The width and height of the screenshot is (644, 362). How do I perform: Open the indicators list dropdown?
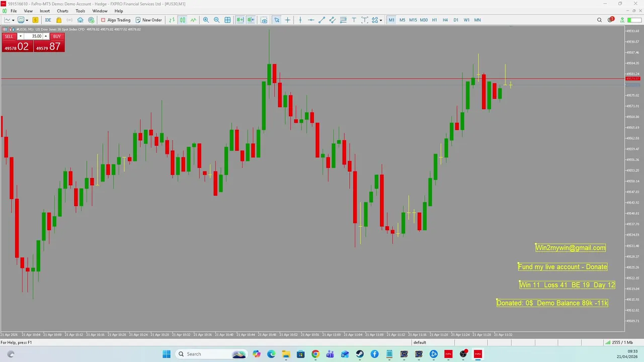coord(27,20)
